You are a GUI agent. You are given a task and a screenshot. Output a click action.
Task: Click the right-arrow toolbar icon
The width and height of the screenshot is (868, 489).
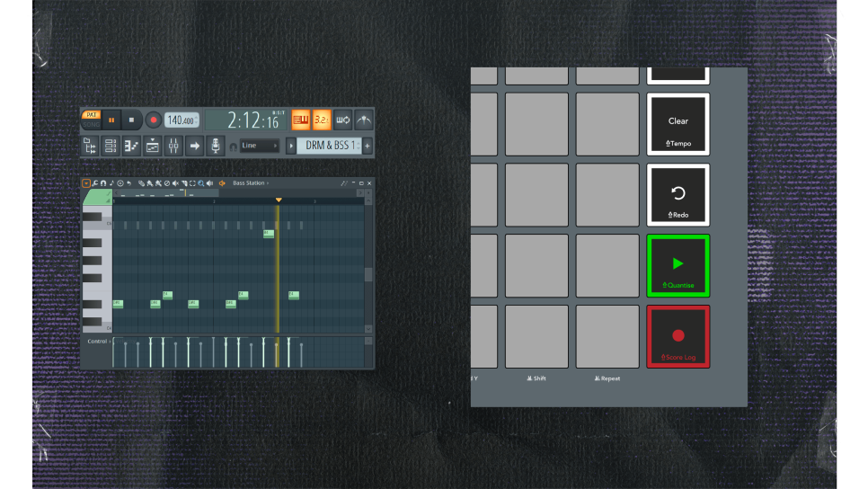point(194,146)
